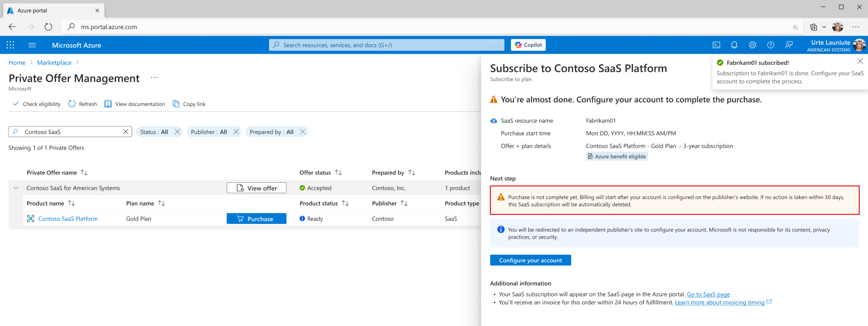Image resolution: width=868 pixels, height=326 pixels.
Task: Click Copy link in the toolbar
Action: [189, 104]
